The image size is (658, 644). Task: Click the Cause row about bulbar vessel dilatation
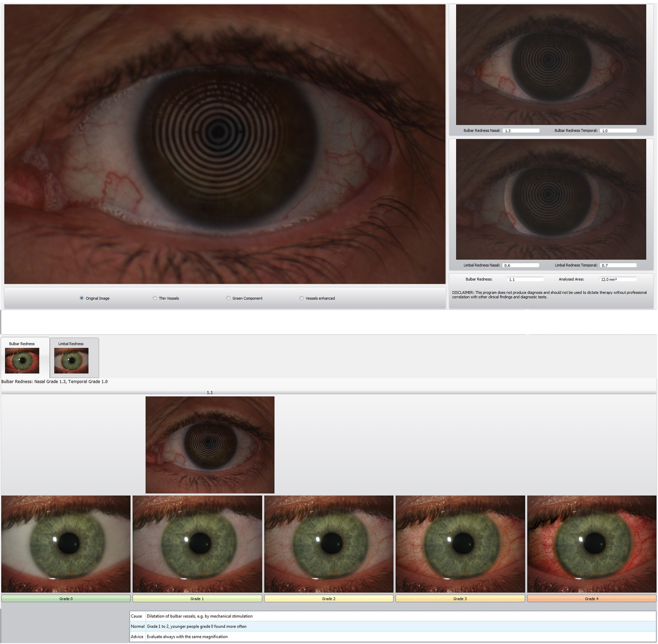[393, 616]
